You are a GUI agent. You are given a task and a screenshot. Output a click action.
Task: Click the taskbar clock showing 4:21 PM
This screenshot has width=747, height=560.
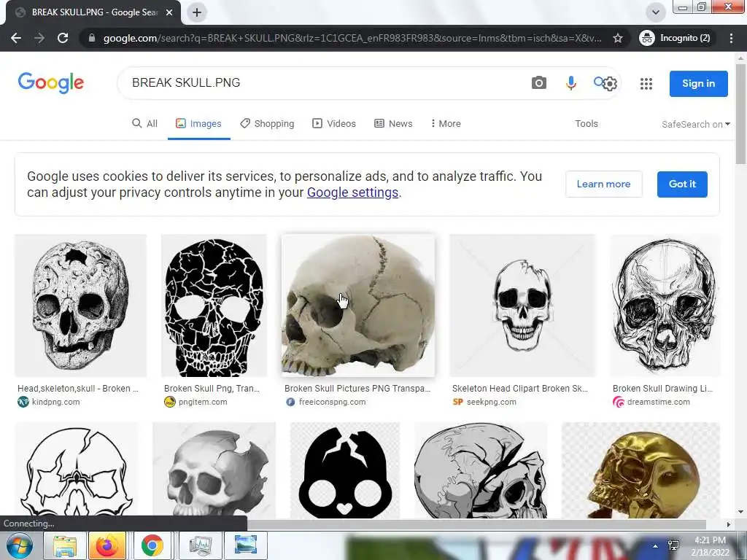click(x=711, y=546)
